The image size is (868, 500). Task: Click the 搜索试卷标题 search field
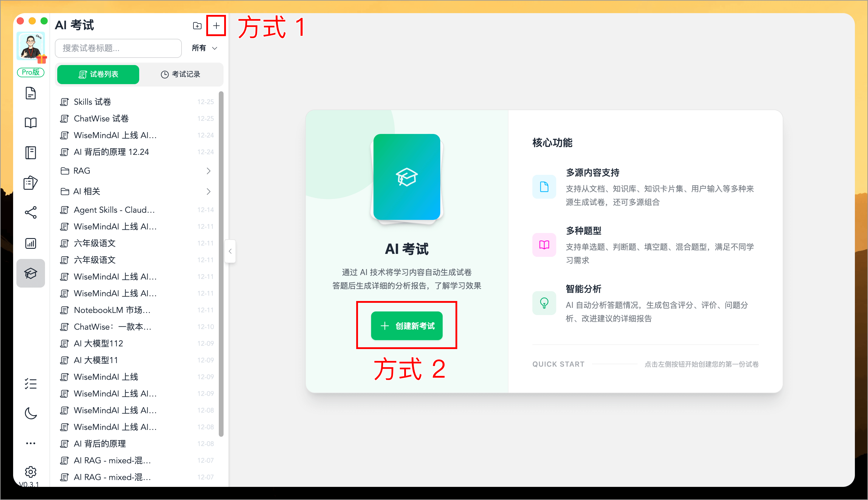pos(118,48)
